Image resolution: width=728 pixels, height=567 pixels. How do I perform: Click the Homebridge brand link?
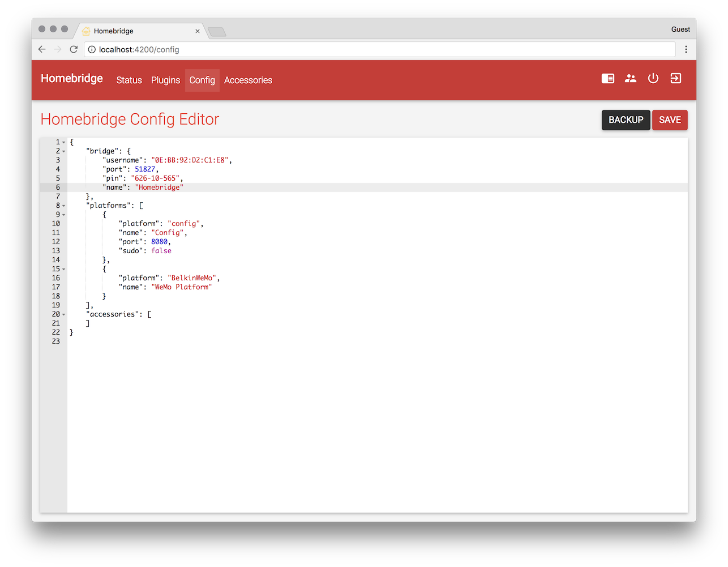(x=72, y=78)
